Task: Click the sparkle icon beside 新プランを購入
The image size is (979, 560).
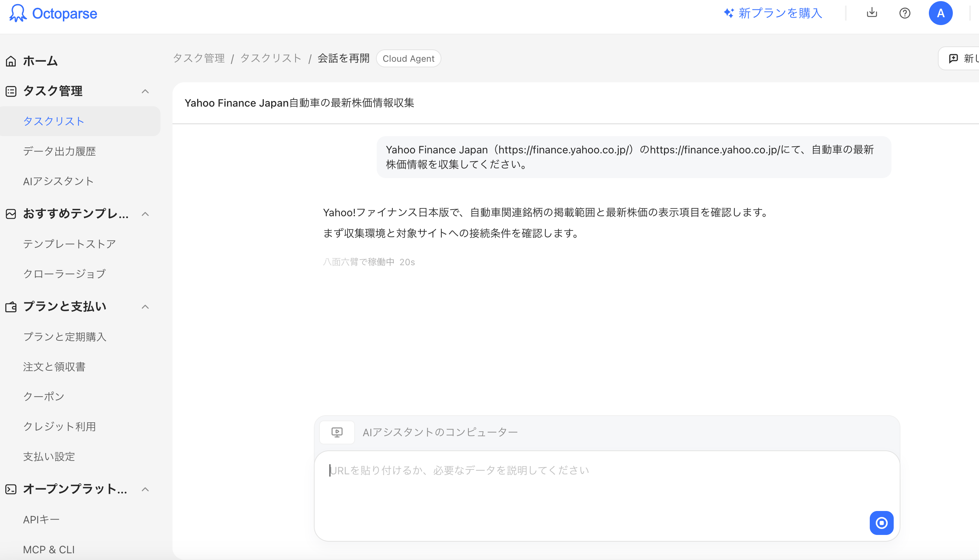Action: tap(728, 13)
